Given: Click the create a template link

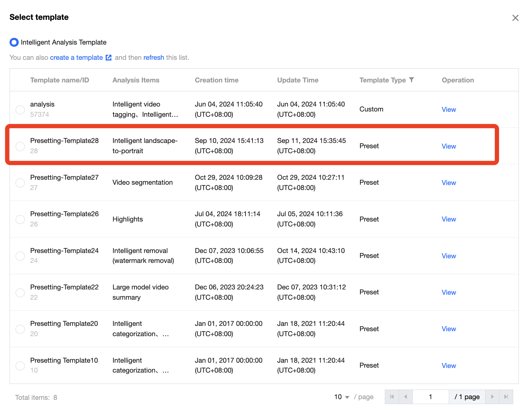Looking at the screenshot, I should [x=76, y=58].
